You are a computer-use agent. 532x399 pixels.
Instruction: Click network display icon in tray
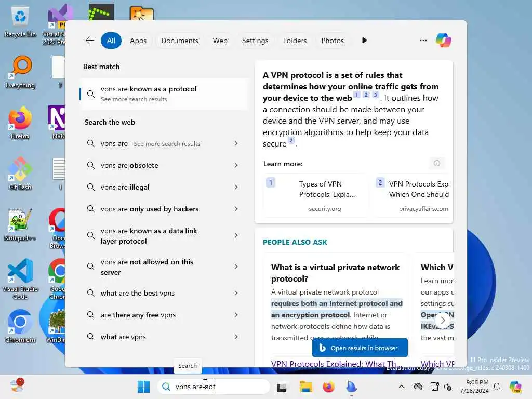434,387
